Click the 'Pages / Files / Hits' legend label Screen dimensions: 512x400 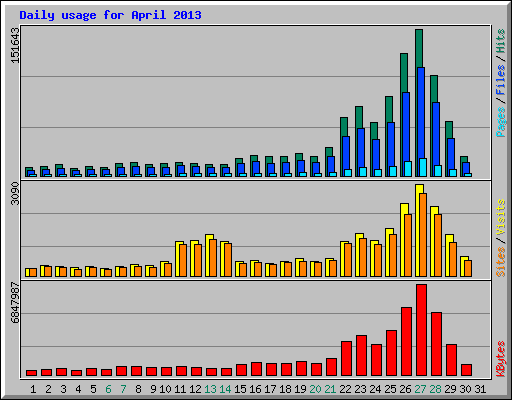pos(501,83)
